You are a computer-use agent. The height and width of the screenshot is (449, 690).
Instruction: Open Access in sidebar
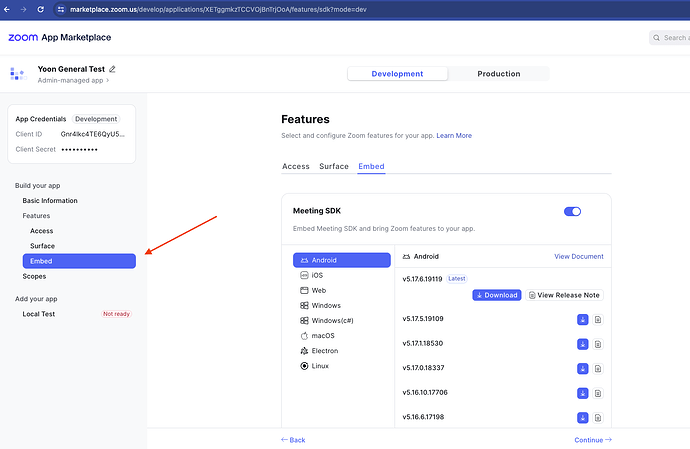(41, 231)
